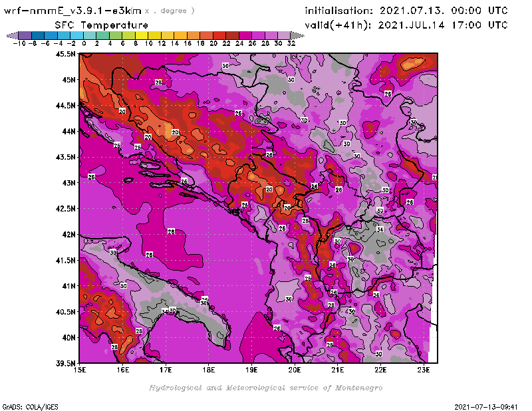Click the '20E' longitude label
The width and height of the screenshot is (532, 411).
[x=295, y=370]
